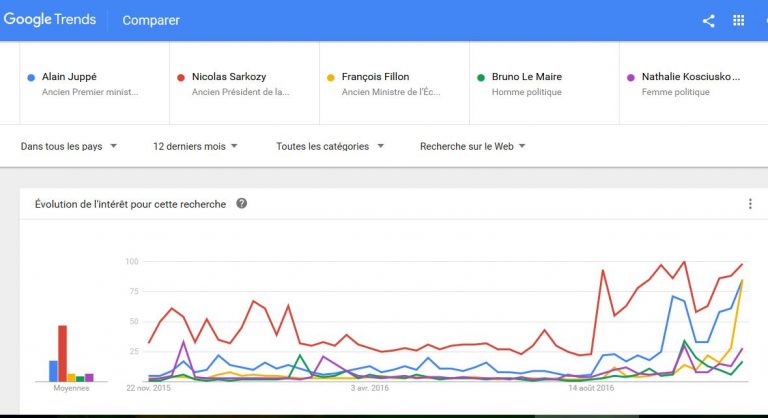Image resolution: width=768 pixels, height=418 pixels.
Task: Select the François Fillon search term
Action: [375, 76]
